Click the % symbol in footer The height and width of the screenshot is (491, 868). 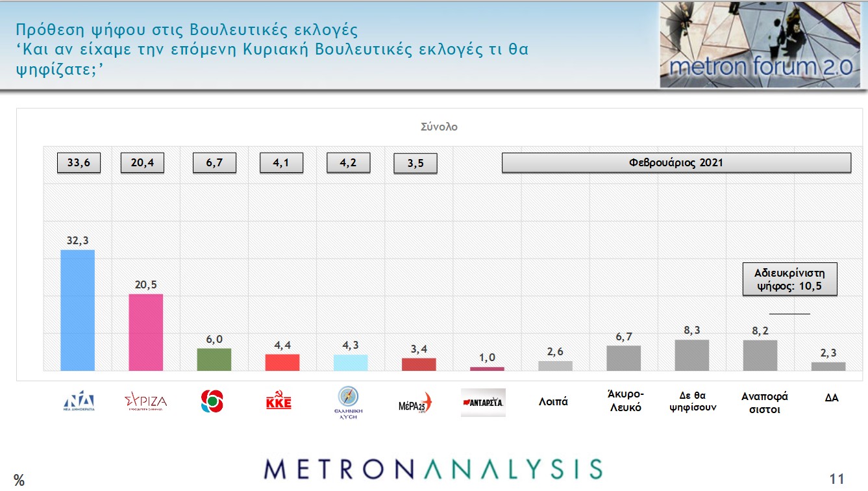[x=19, y=480]
